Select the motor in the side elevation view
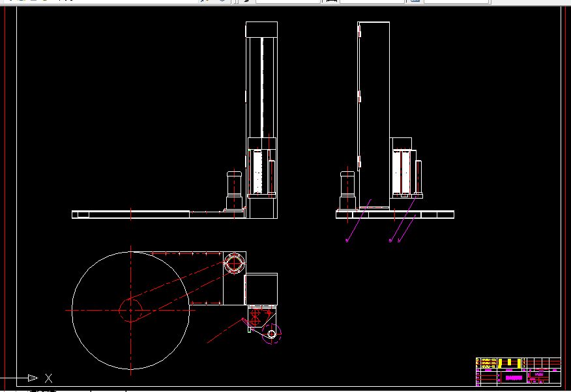Viewport: 571px width, 392px height. pos(347,190)
